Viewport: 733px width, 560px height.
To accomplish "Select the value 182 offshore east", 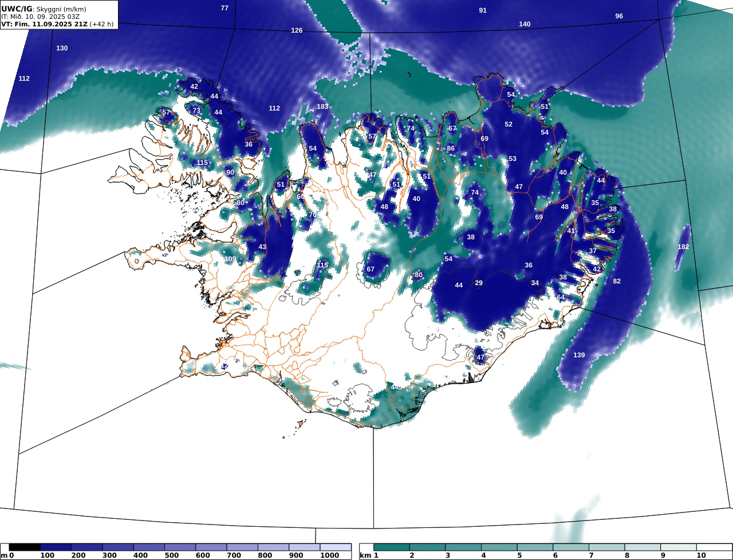I will pos(683,247).
